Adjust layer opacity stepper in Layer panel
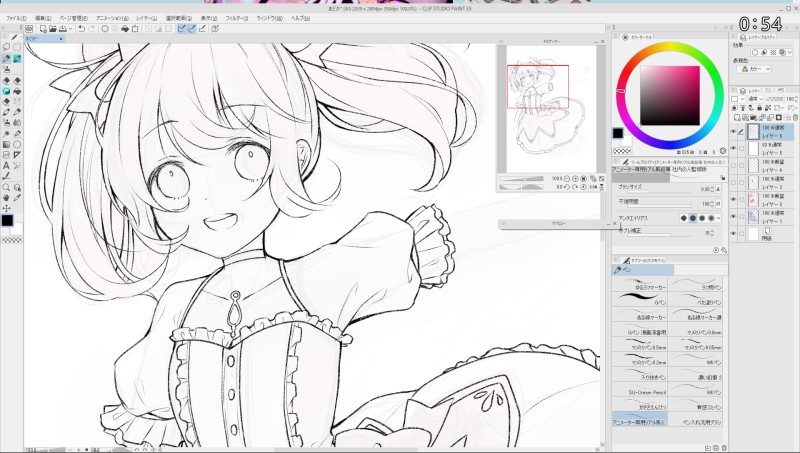This screenshot has width=800, height=453. (x=797, y=99)
